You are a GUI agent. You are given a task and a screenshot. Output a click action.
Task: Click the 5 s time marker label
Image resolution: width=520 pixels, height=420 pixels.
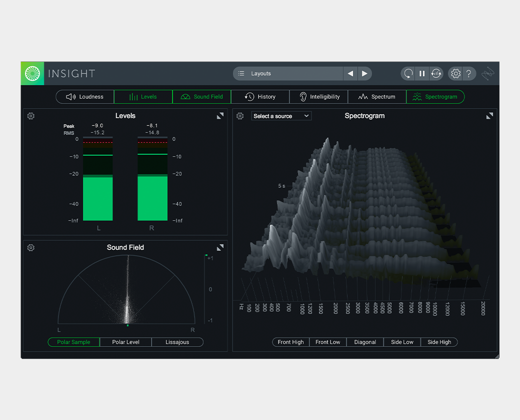(x=281, y=186)
